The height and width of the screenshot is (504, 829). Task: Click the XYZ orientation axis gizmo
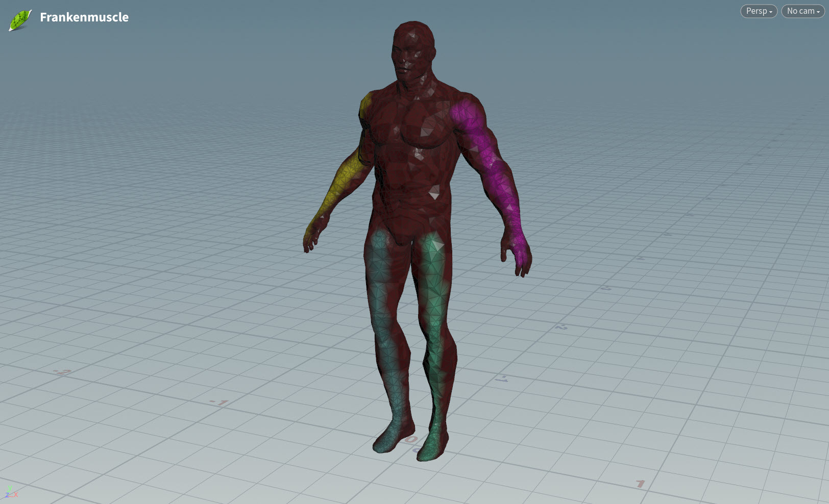11,492
